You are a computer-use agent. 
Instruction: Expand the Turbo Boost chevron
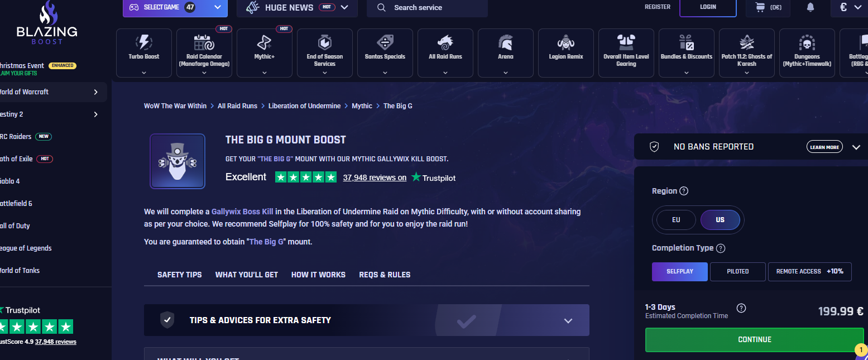144,72
